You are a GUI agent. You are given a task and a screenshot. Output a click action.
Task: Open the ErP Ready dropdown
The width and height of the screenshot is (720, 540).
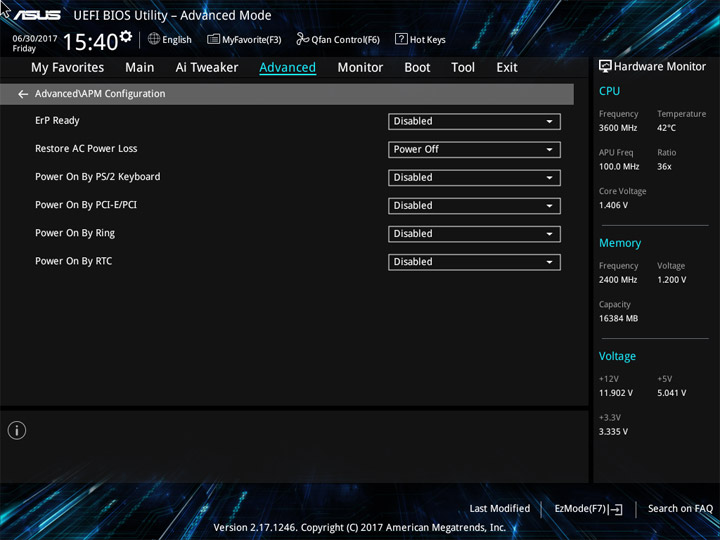[x=474, y=122]
